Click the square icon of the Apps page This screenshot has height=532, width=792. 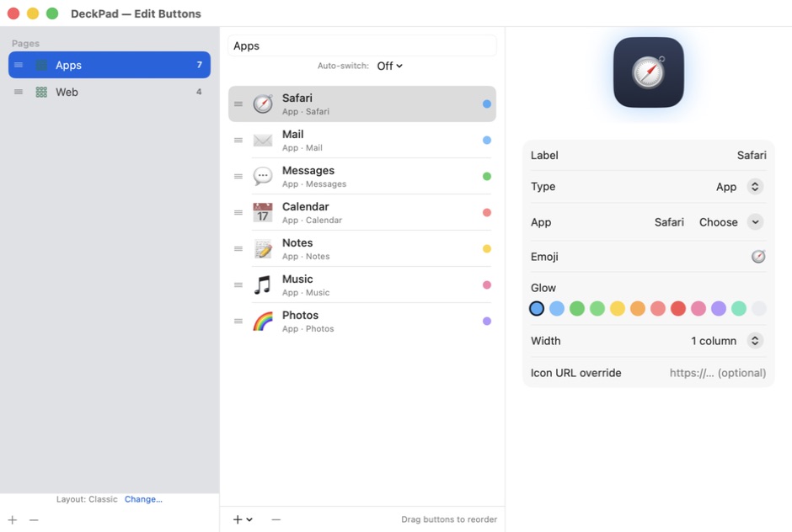[41, 65]
